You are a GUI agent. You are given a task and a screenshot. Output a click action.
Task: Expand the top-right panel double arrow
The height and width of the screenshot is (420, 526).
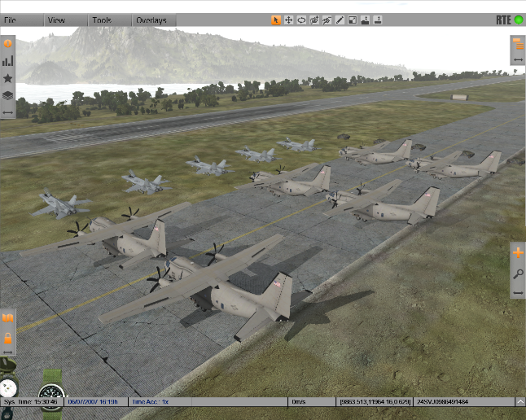point(518,60)
